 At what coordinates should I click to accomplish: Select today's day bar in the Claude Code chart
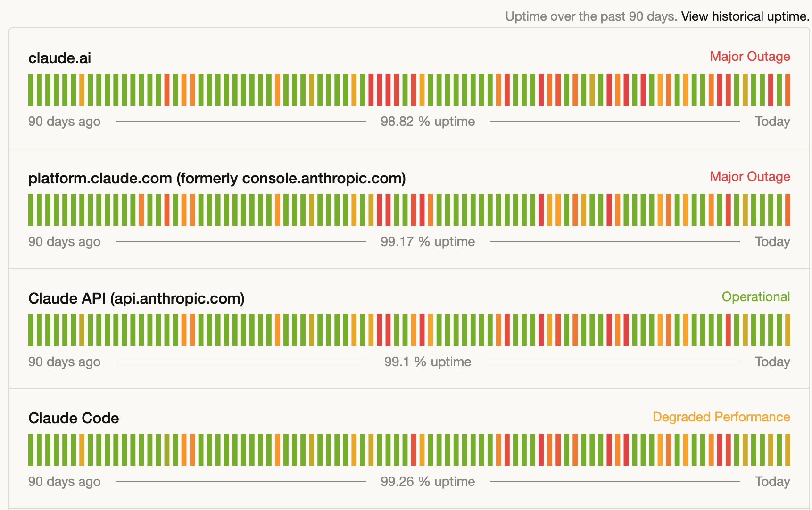[x=787, y=450]
